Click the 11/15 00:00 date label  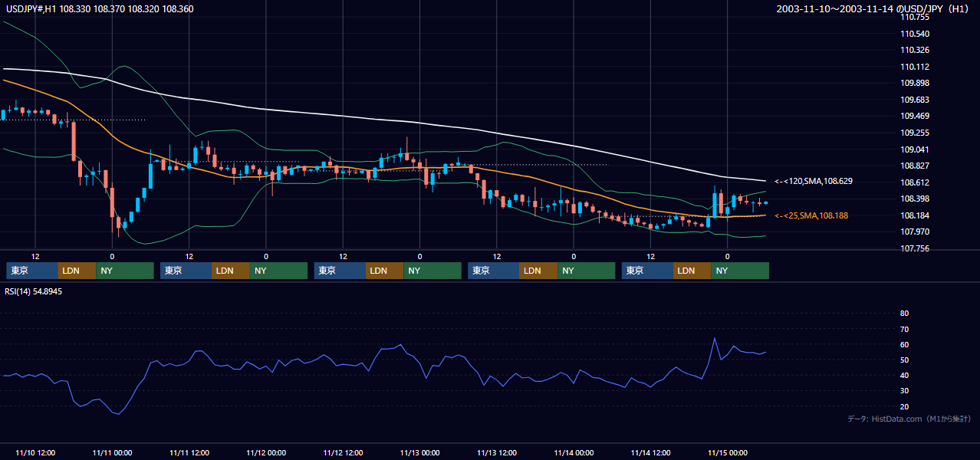[x=728, y=452]
